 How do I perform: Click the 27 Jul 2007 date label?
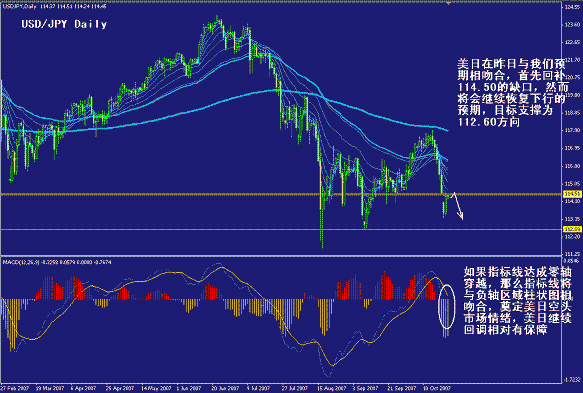click(294, 389)
